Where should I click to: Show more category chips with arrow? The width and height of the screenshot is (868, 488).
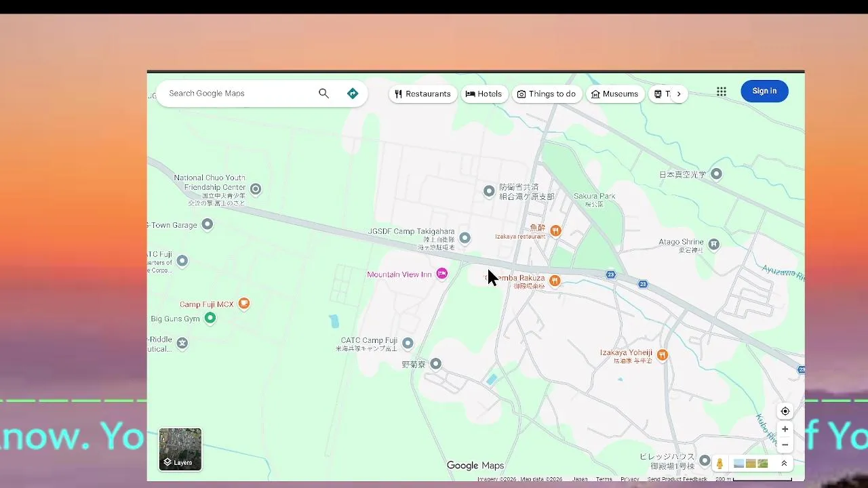[678, 94]
